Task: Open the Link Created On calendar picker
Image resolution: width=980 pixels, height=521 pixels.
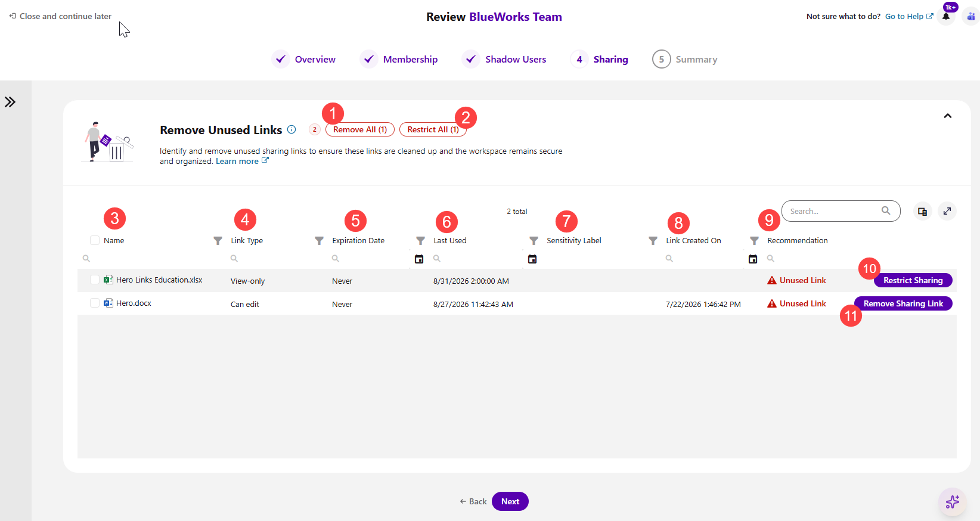Action: 753,259
